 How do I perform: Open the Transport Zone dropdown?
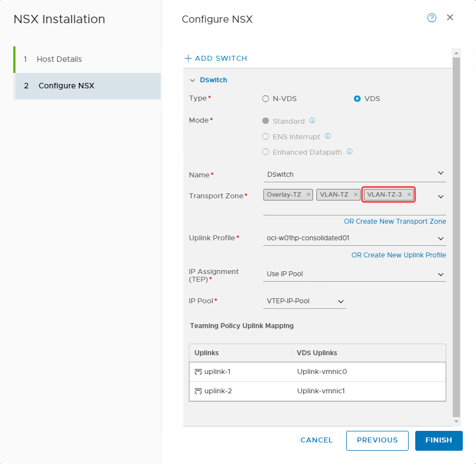pos(441,196)
